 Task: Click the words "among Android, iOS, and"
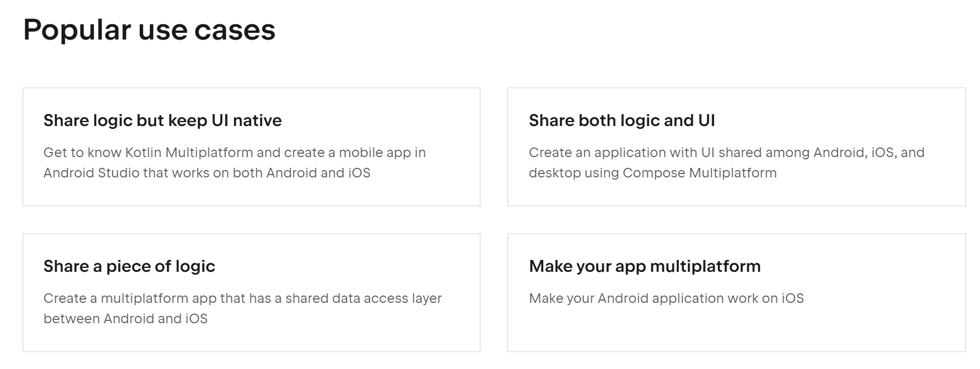pyautogui.click(x=845, y=153)
